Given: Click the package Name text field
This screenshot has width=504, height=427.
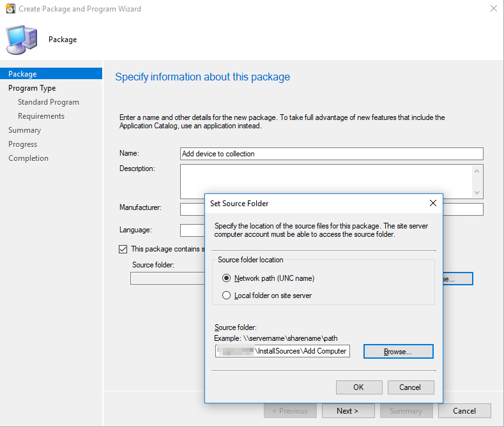Looking at the screenshot, I should [x=332, y=154].
